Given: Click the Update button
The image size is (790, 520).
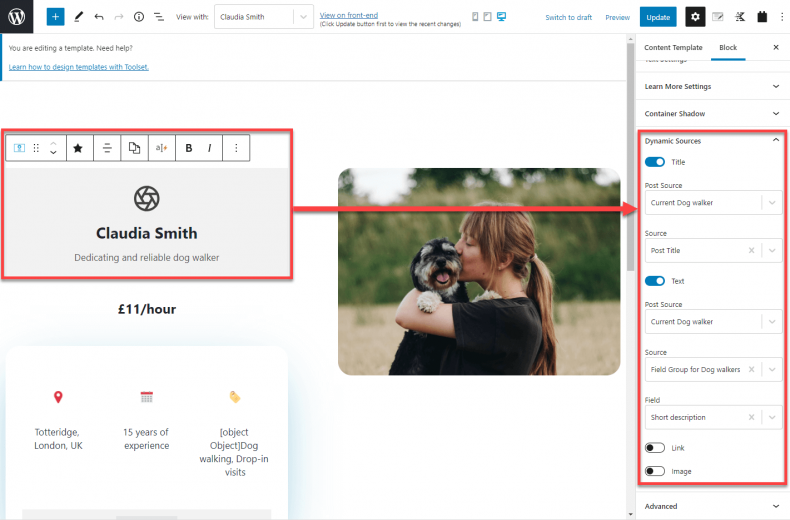Looking at the screenshot, I should pyautogui.click(x=658, y=17).
